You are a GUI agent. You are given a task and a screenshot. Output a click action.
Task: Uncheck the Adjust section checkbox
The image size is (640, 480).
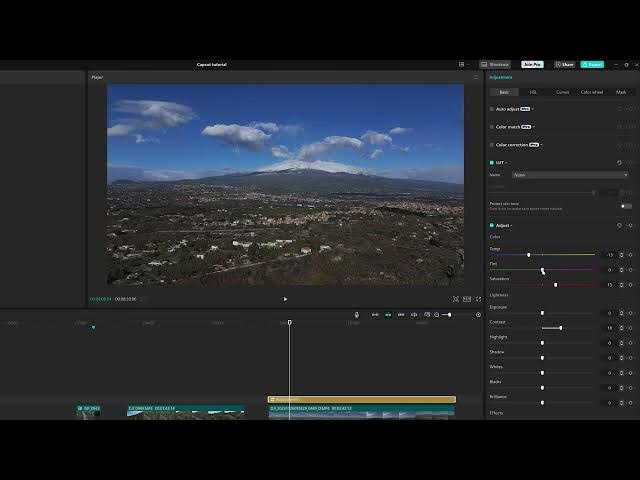(x=491, y=225)
